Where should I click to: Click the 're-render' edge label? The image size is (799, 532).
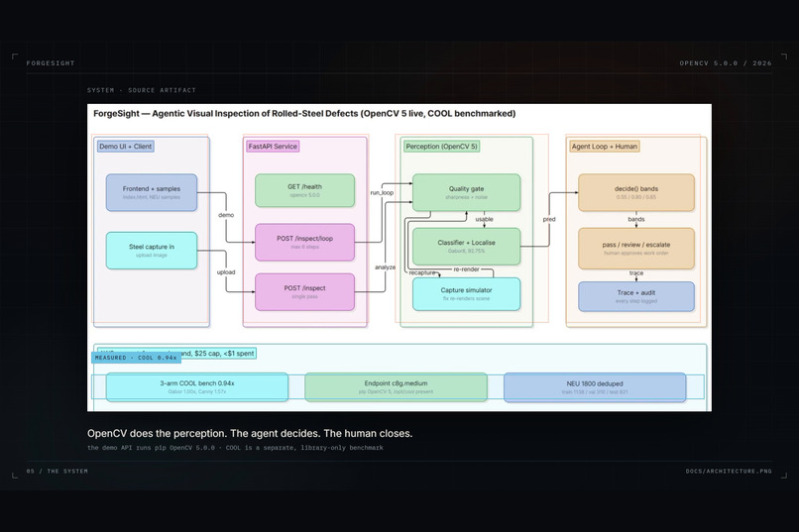[466, 268]
